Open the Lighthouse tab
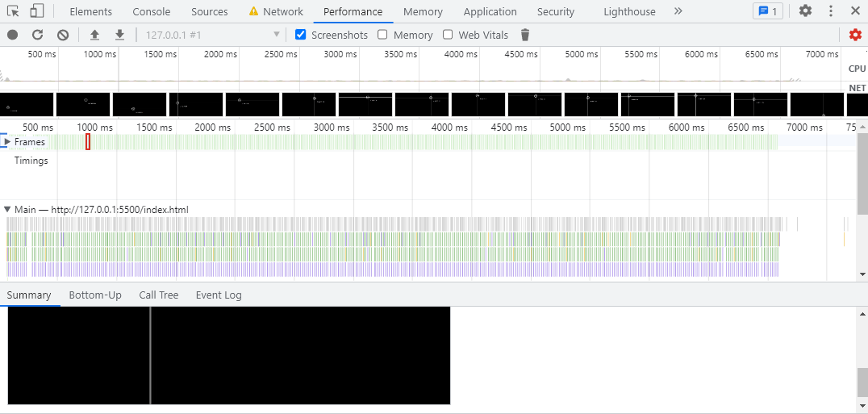 [629, 11]
